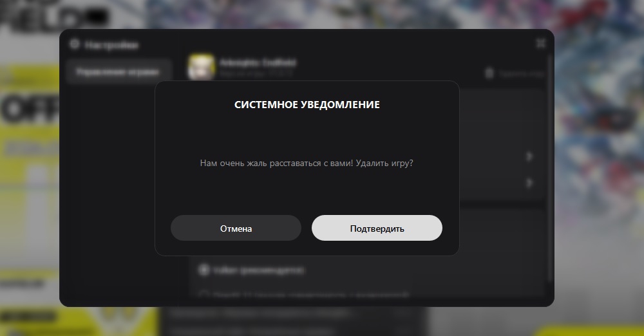
Task: Click the blurred Vulkan recommended option label
Action: point(259,270)
